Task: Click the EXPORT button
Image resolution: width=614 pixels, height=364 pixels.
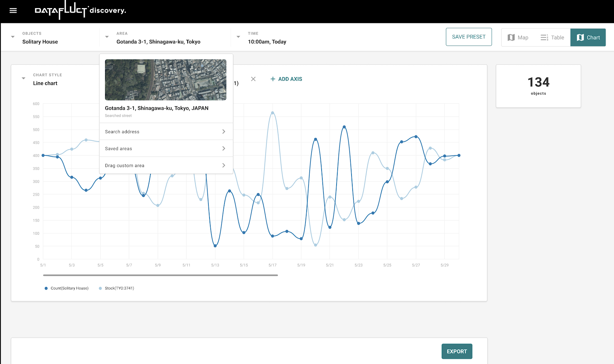Action: [457, 351]
